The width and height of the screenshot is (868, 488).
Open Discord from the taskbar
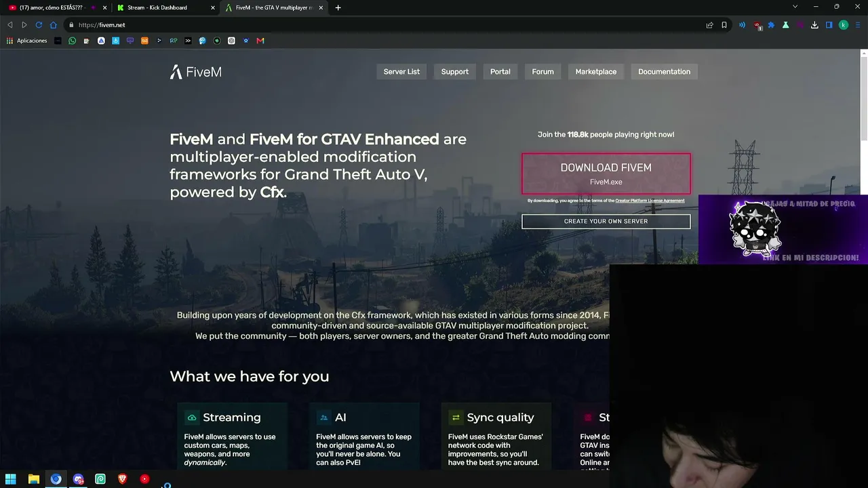click(78, 479)
